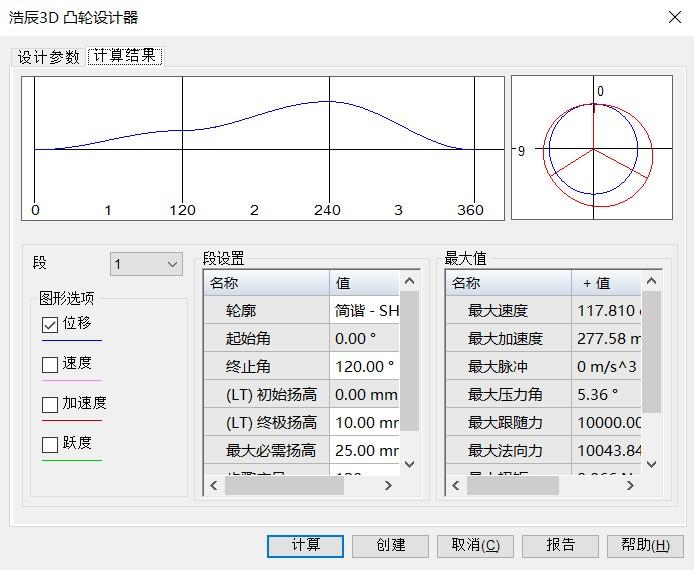Click left scroll arrow in 段设置 table

[x=214, y=485]
